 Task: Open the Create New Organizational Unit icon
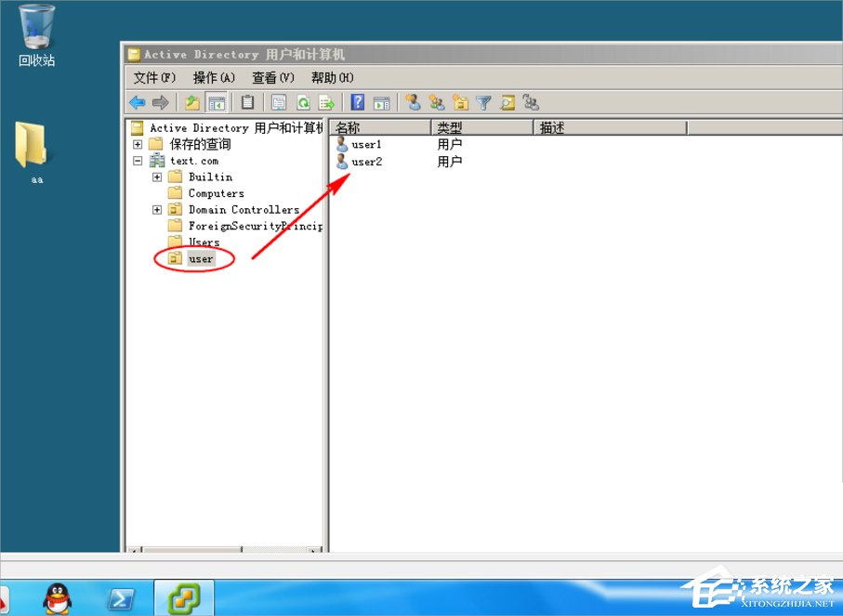pyautogui.click(x=460, y=102)
